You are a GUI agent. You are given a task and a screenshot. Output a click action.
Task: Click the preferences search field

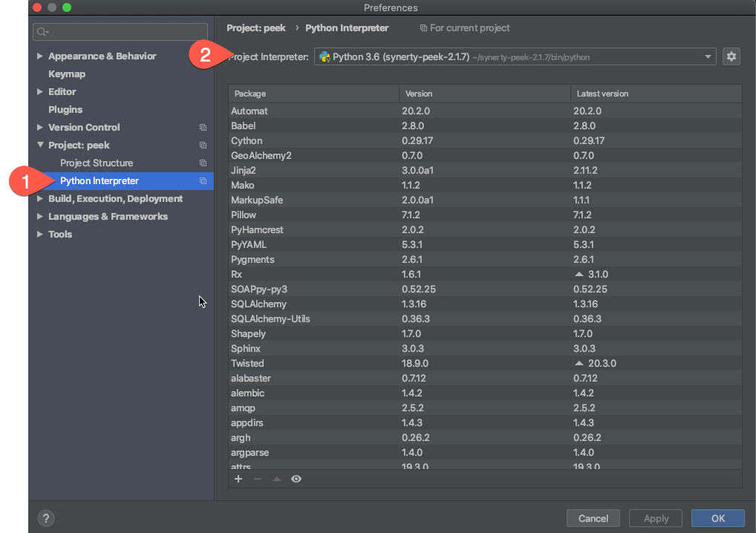click(120, 32)
